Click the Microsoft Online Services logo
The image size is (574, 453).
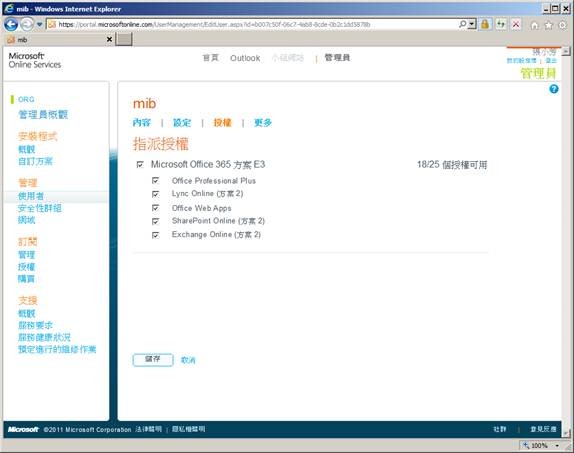click(x=35, y=60)
